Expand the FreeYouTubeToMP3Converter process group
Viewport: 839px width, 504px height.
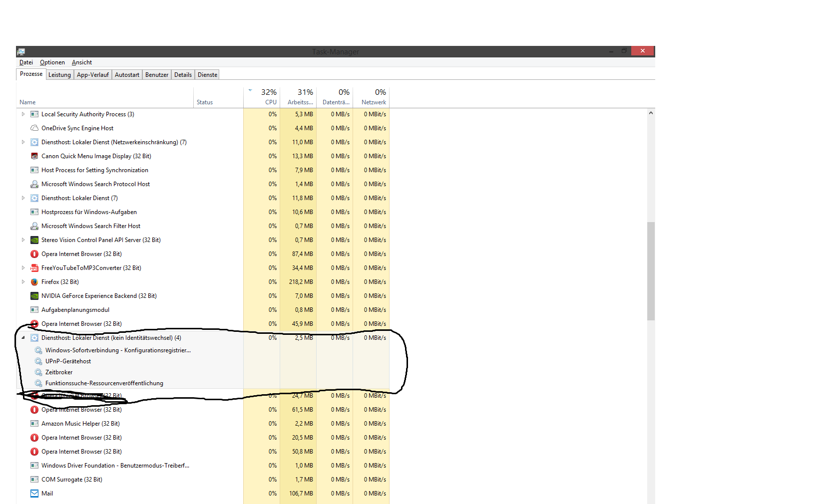23,268
